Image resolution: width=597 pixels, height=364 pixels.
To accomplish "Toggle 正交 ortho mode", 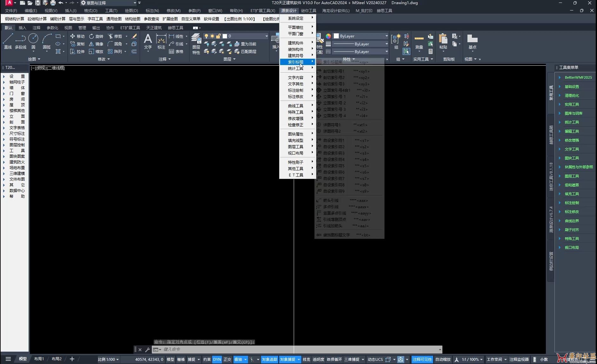I will 227,359.
